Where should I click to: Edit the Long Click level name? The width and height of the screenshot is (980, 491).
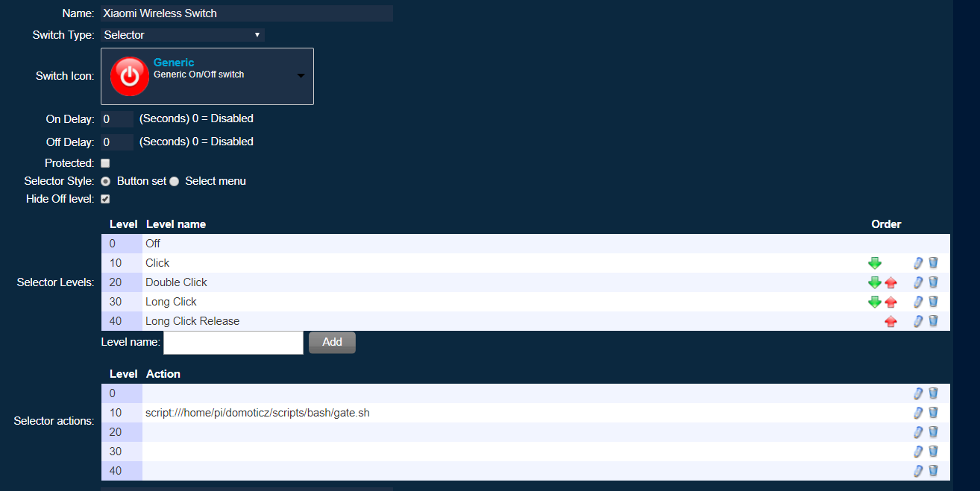click(x=918, y=302)
